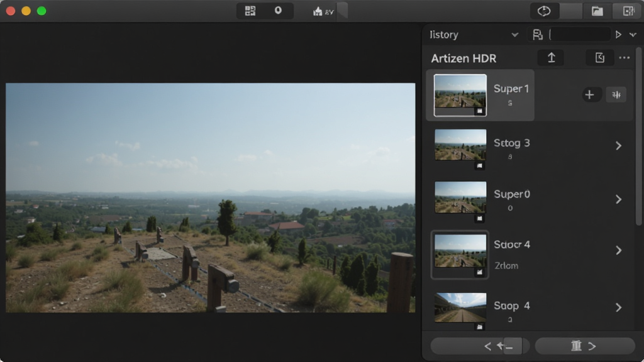Viewport: 644px width, 362px height.
Task: Click the grid view icon in the title bar
Action: [250, 11]
